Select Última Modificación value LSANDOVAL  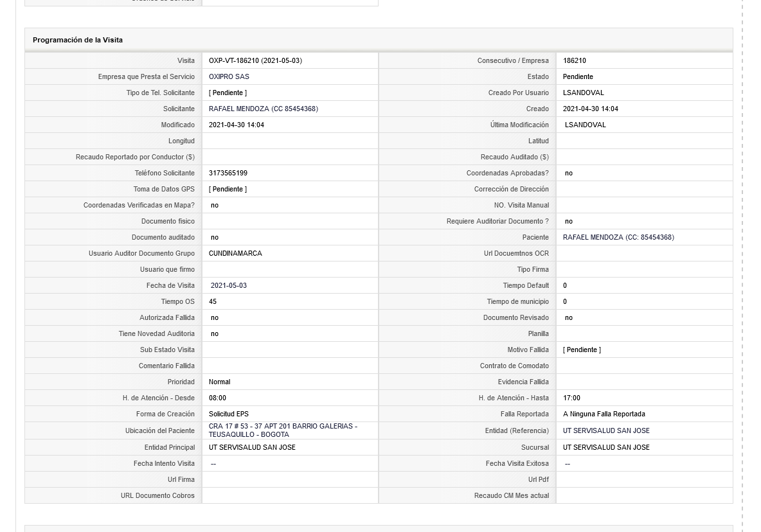click(x=586, y=125)
